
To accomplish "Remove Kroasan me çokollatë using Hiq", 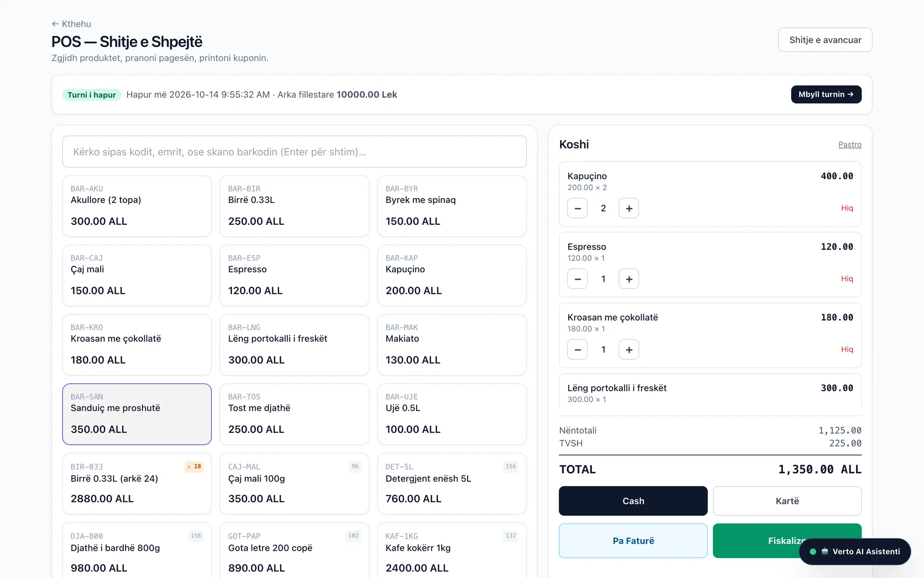I will (847, 350).
